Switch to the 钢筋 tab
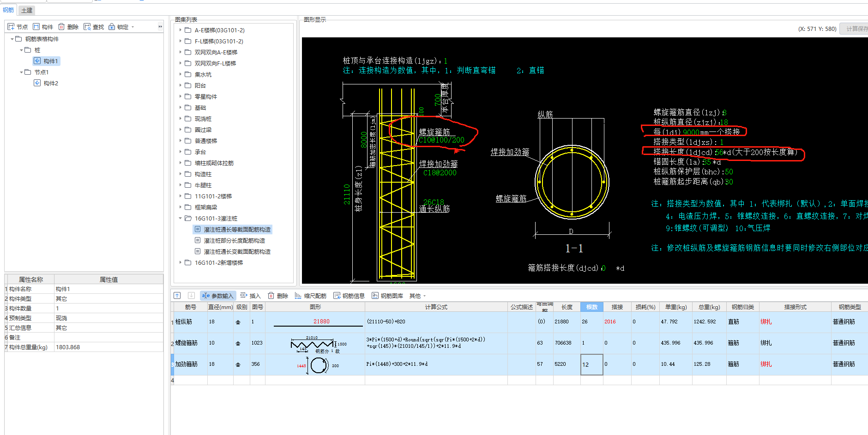The width and height of the screenshot is (868, 435). point(8,10)
